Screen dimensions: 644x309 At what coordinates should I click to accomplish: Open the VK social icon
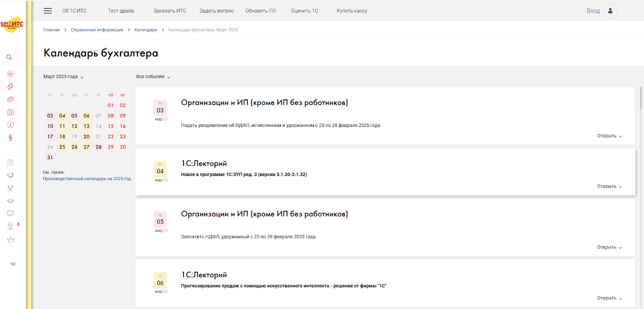click(13, 264)
